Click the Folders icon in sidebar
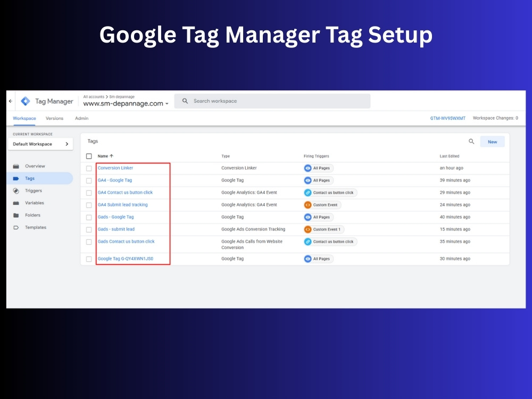Screen dimensions: 532x399 16,215
